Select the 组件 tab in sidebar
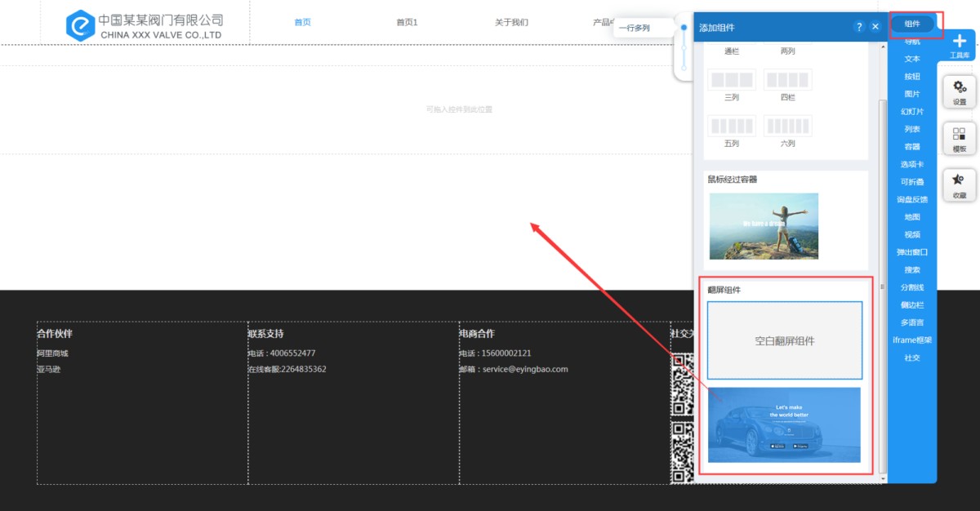This screenshot has height=511, width=980. tap(912, 24)
